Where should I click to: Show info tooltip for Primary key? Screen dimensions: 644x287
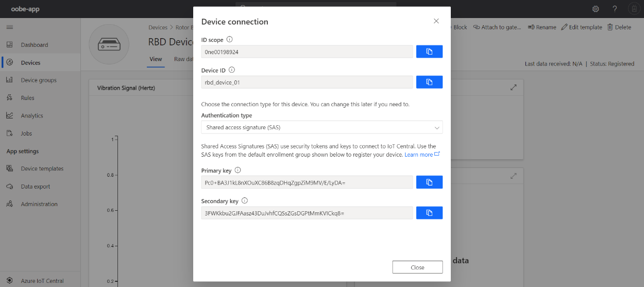(238, 170)
